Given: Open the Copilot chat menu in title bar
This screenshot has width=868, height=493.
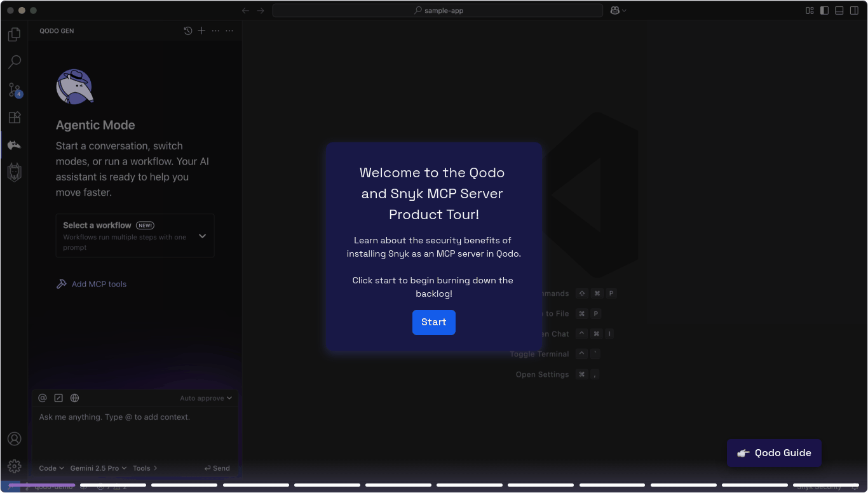Looking at the screenshot, I should [x=618, y=10].
